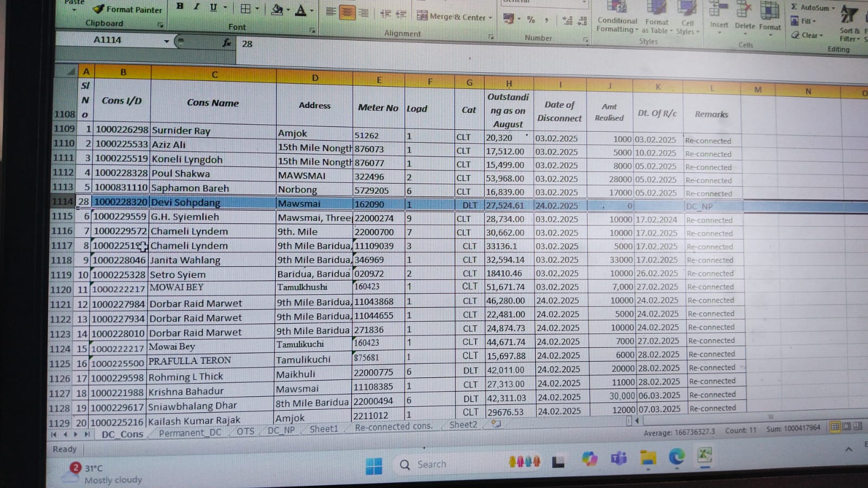Viewport: 868px width, 488px height.
Task: Open the Font group dialog launcher
Action: coord(313,30)
